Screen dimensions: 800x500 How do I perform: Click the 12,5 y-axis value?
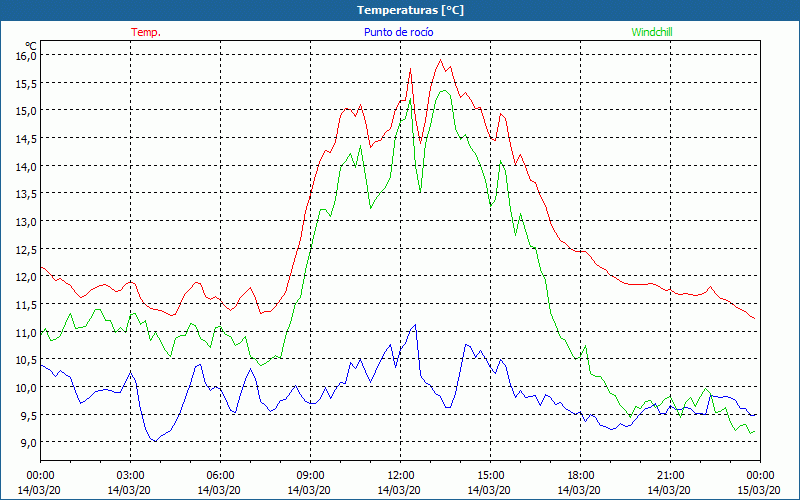click(27, 249)
